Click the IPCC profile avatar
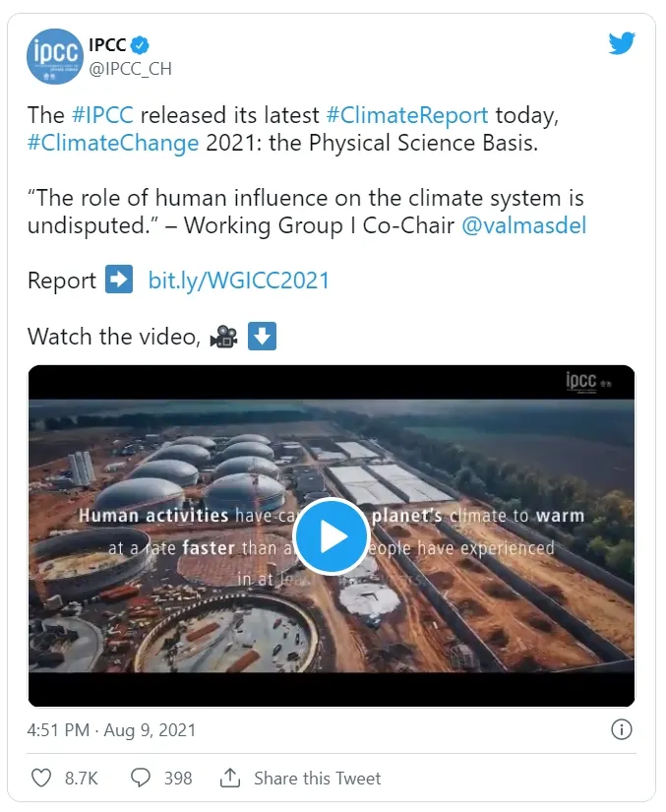This screenshot has width=666, height=812. click(x=54, y=57)
